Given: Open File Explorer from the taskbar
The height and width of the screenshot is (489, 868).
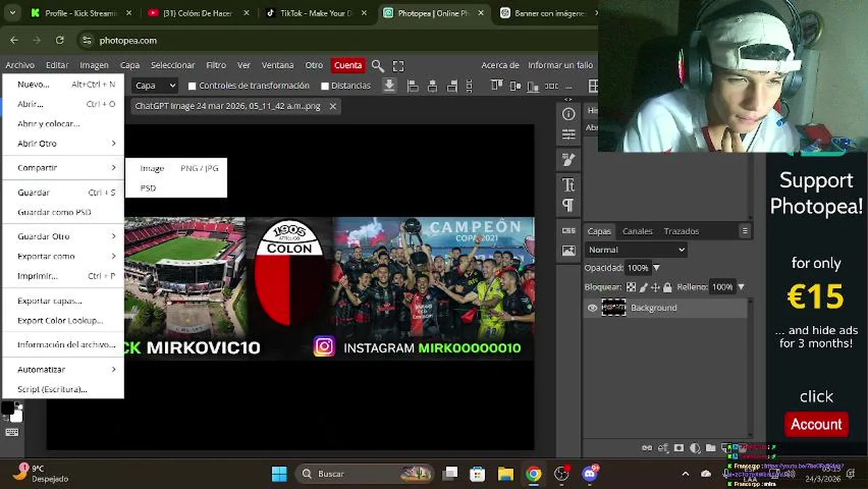Looking at the screenshot, I should click(x=505, y=474).
